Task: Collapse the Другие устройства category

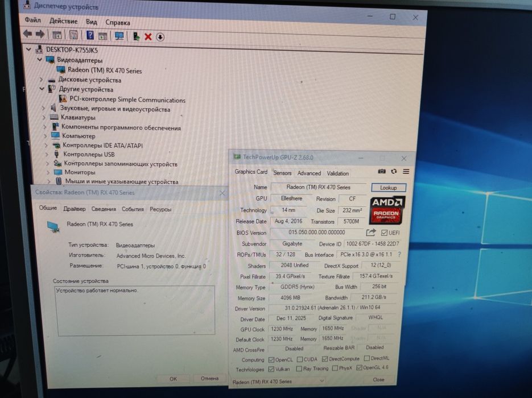Action: pyautogui.click(x=42, y=89)
